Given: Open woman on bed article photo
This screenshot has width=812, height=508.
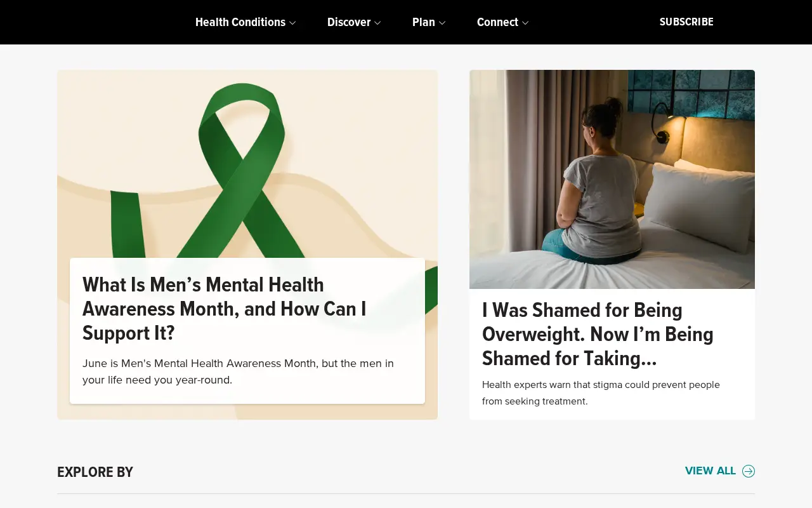Looking at the screenshot, I should (x=612, y=179).
